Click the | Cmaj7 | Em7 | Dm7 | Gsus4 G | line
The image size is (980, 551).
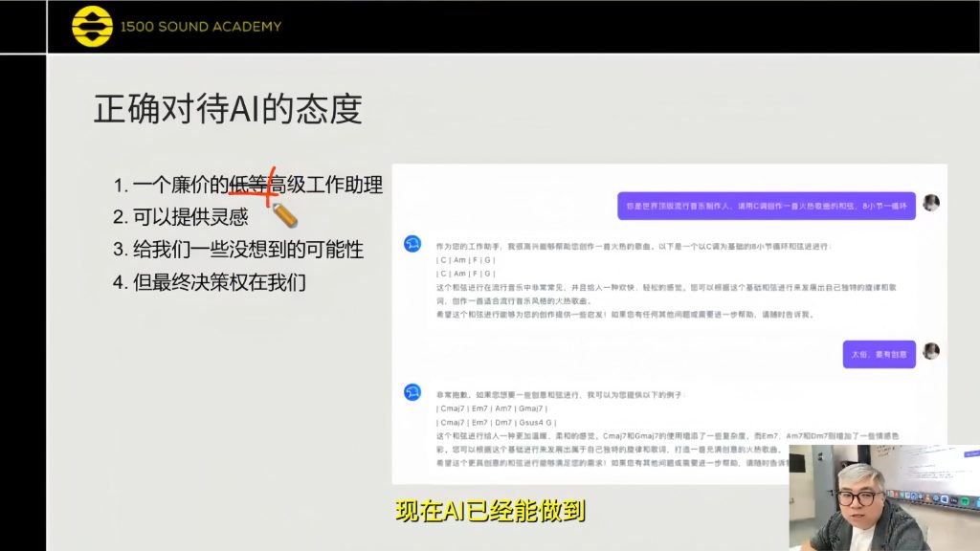496,422
